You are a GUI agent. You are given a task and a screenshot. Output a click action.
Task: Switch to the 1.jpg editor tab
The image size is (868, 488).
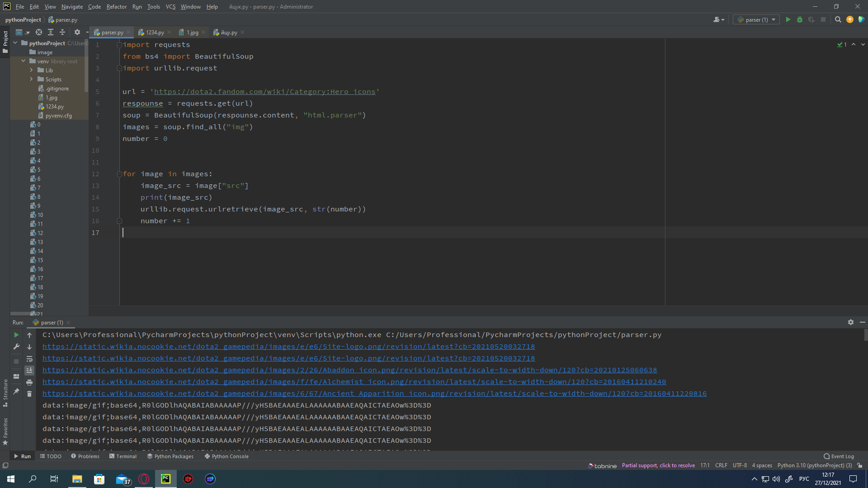192,32
